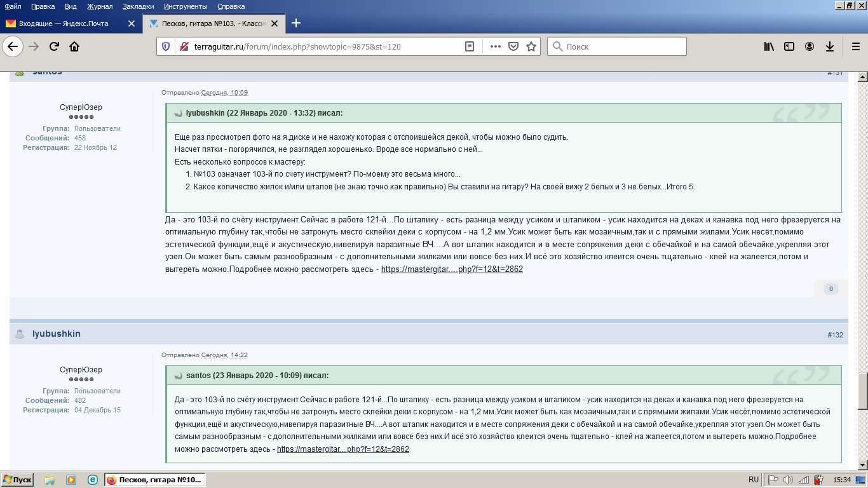
Task: Open mastergitar link in post #131 body
Action: [x=452, y=269]
